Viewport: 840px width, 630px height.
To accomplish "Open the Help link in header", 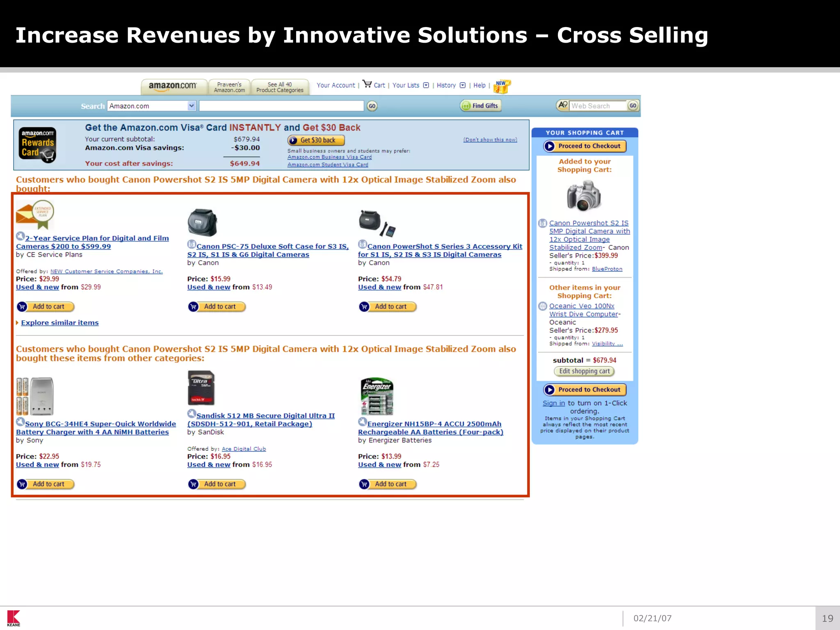I will click(479, 85).
